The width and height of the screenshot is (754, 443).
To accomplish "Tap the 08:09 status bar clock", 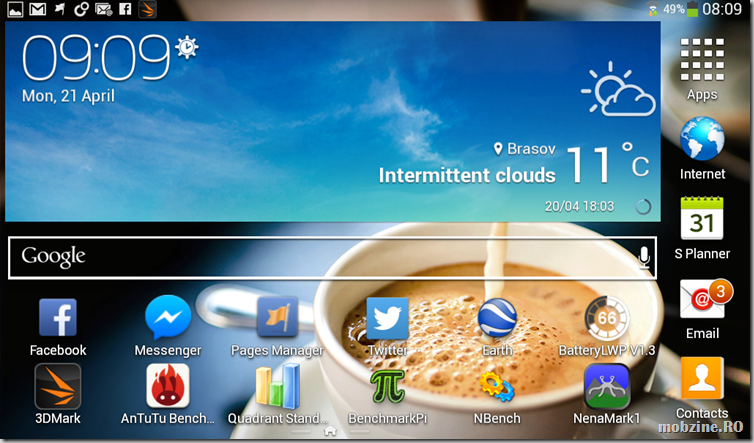I will [722, 9].
